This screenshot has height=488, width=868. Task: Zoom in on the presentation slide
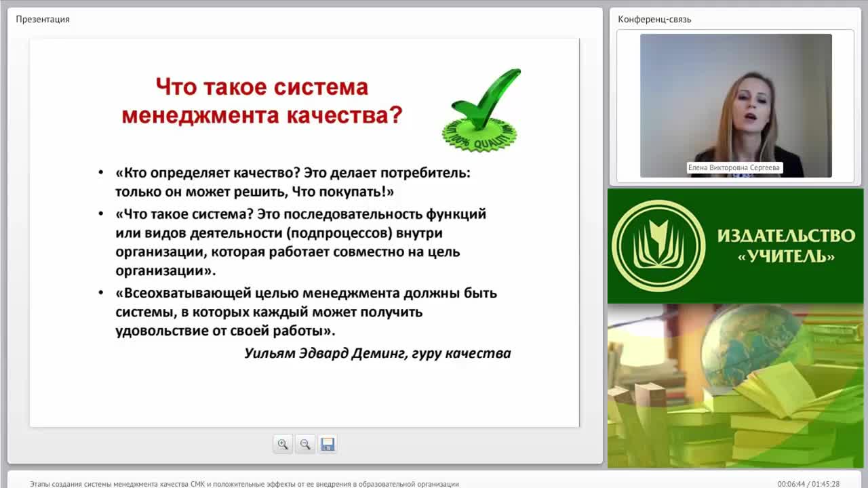click(283, 445)
